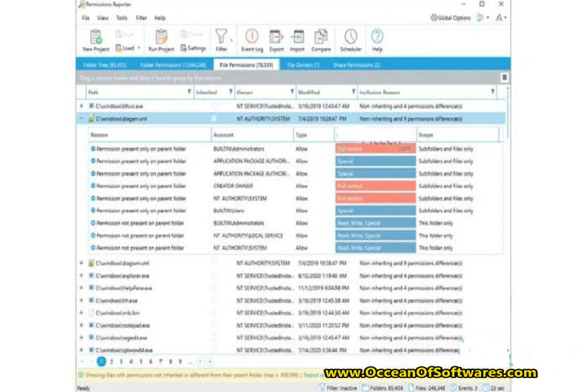Click the blue Special cell for BUILTIN\Users

(376, 211)
